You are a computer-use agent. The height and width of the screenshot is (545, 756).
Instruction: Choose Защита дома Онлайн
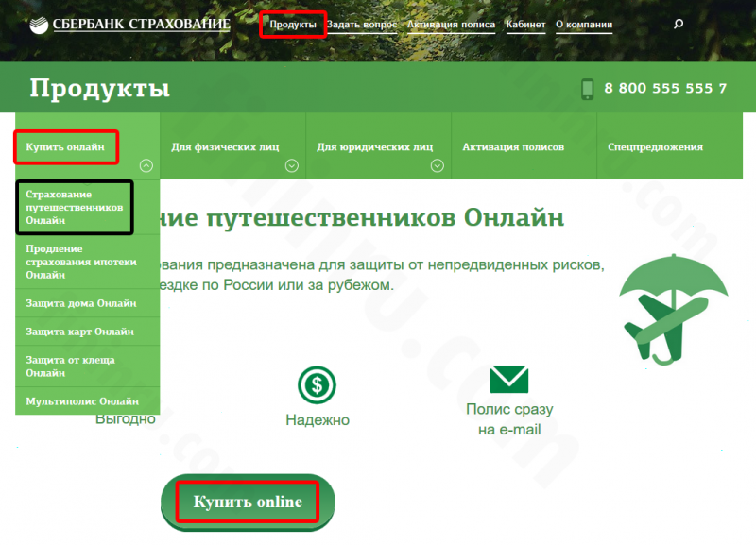pos(87,303)
